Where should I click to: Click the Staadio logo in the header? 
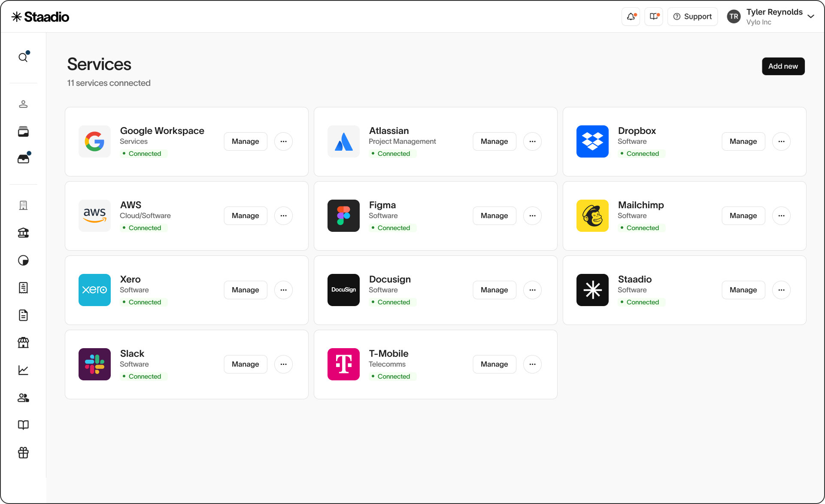tap(40, 17)
